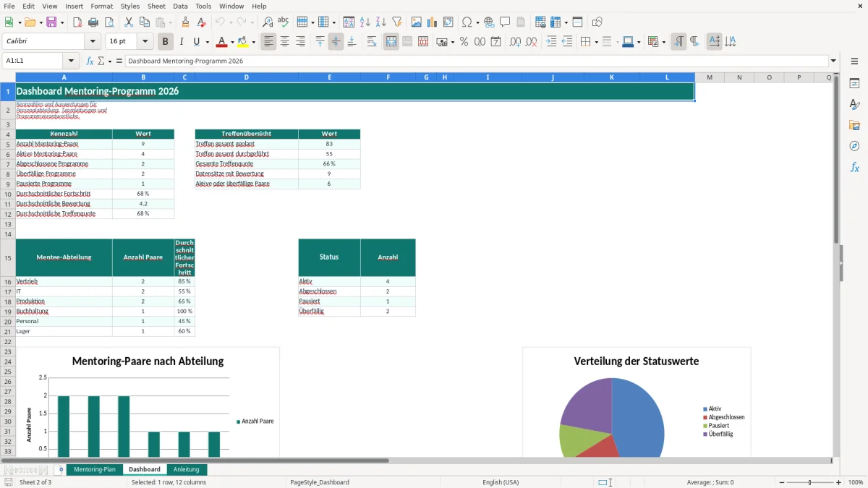Open the Save options dropdown arrow
This screenshot has width=868, height=488.
(x=61, y=22)
